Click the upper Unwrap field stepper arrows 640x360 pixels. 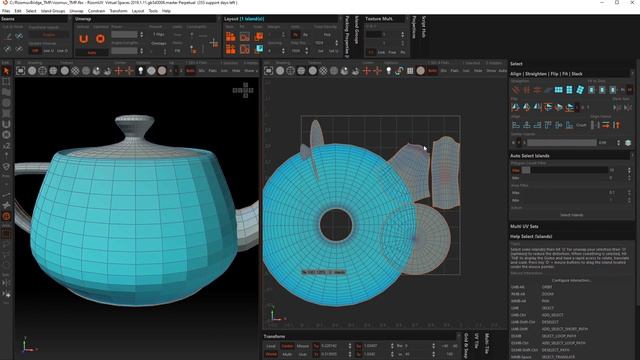click(x=142, y=35)
